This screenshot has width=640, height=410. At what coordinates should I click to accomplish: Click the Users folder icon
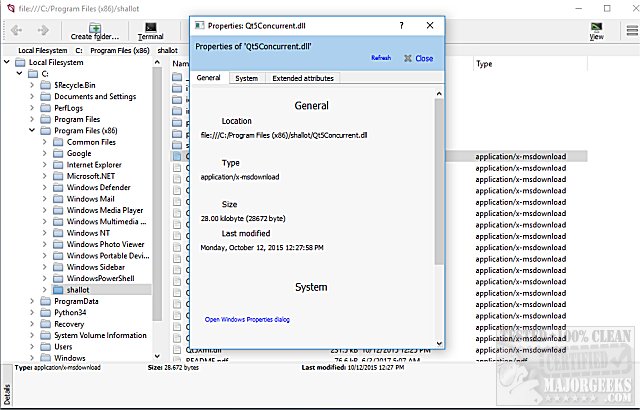[46, 346]
